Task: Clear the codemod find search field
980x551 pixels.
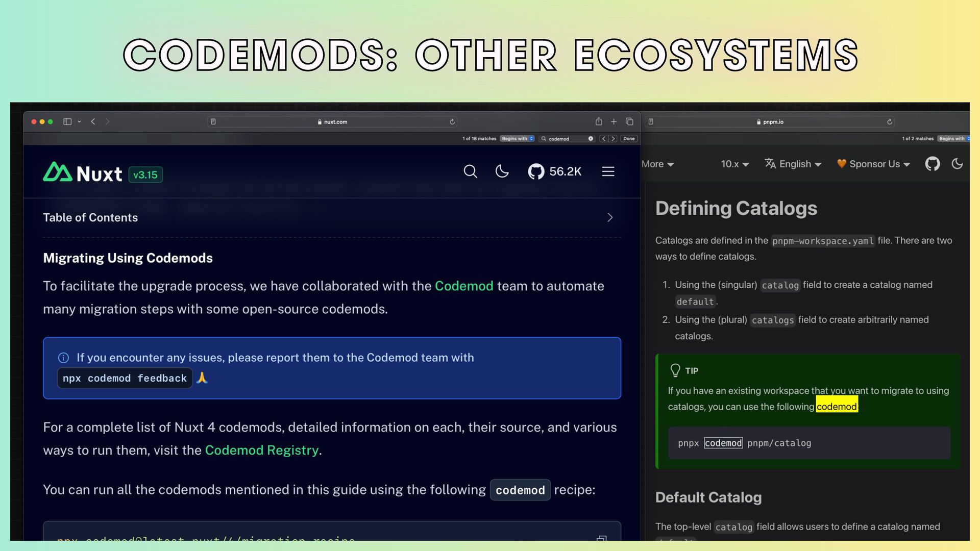Action: (591, 139)
